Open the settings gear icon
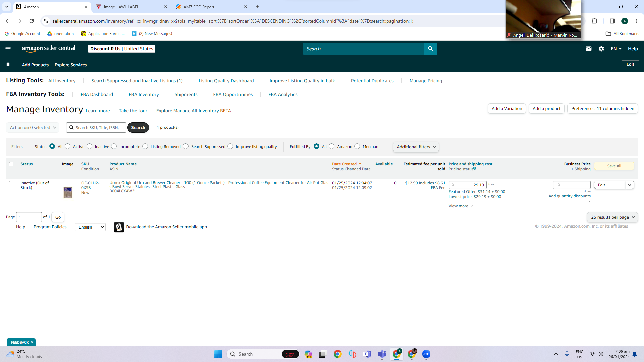The image size is (644, 362). pos(601,49)
